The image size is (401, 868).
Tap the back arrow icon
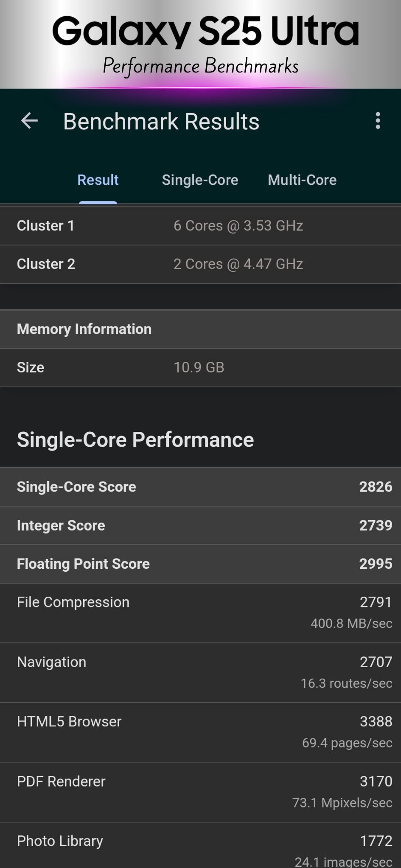coord(29,121)
